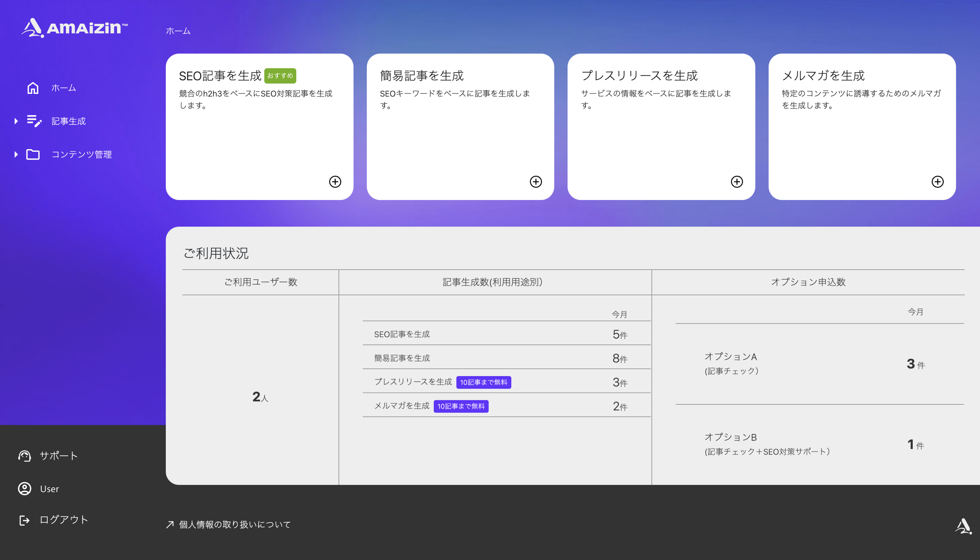
Task: Click the small logo in footer corner
Action: click(x=963, y=526)
